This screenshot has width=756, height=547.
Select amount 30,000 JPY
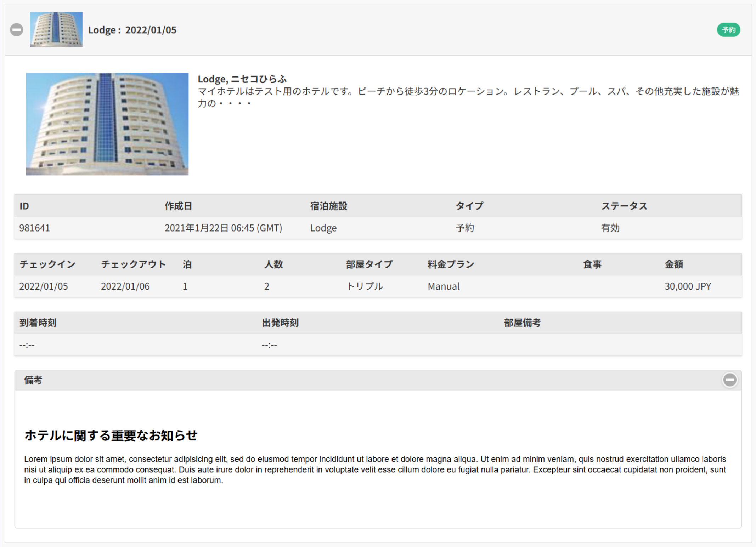(688, 286)
